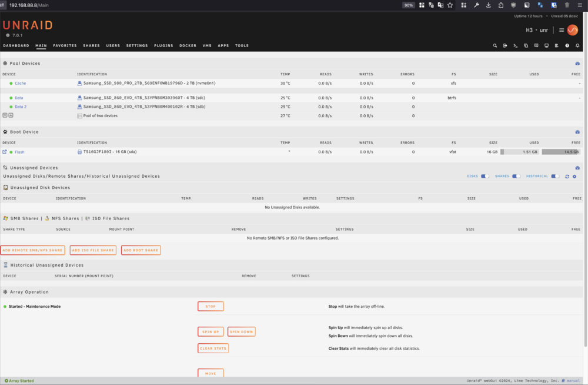Click ADD ISO FILE SHARE button
The width and height of the screenshot is (588, 385).
(93, 250)
